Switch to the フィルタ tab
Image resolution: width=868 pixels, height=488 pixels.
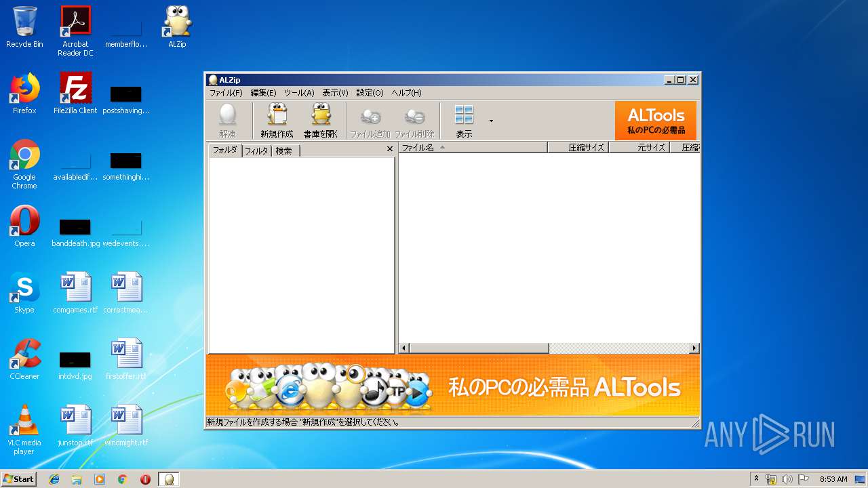point(256,151)
